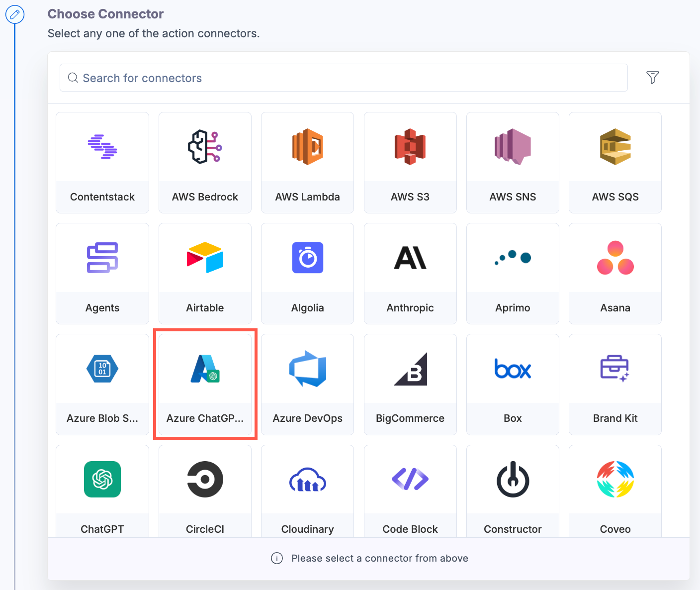Click the "Choose Connector" heading
The width and height of the screenshot is (700, 590).
pos(105,14)
